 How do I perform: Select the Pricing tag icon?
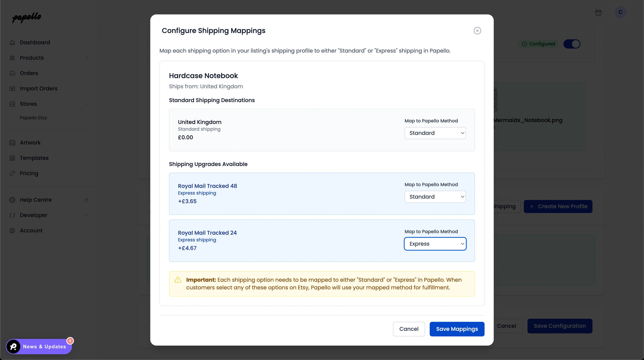coord(13,173)
